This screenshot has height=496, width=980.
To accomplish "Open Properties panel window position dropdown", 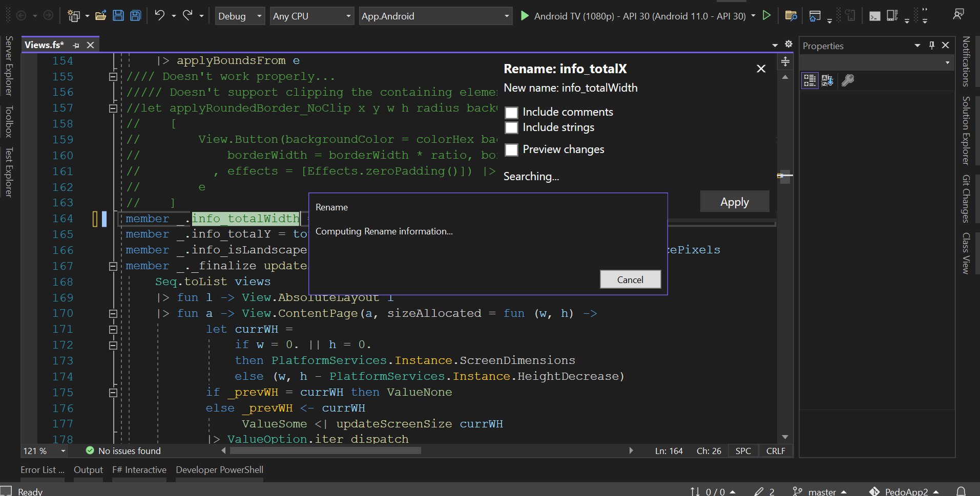I will tap(918, 46).
